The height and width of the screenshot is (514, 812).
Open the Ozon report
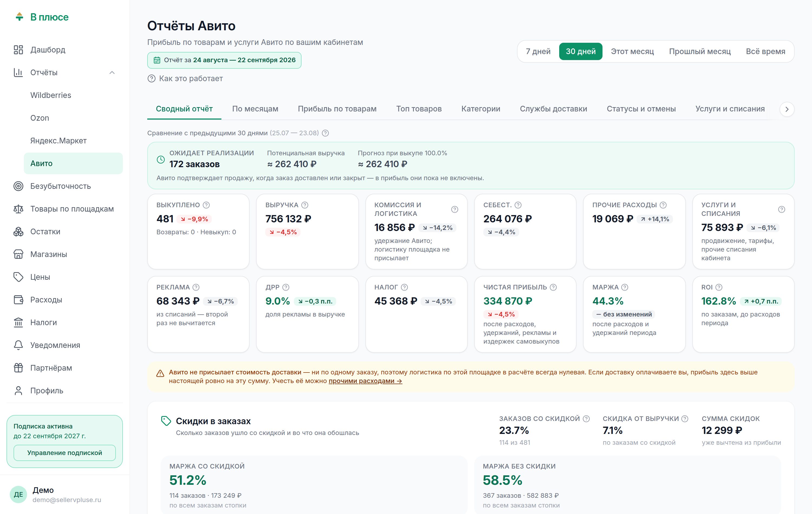(x=73, y=118)
